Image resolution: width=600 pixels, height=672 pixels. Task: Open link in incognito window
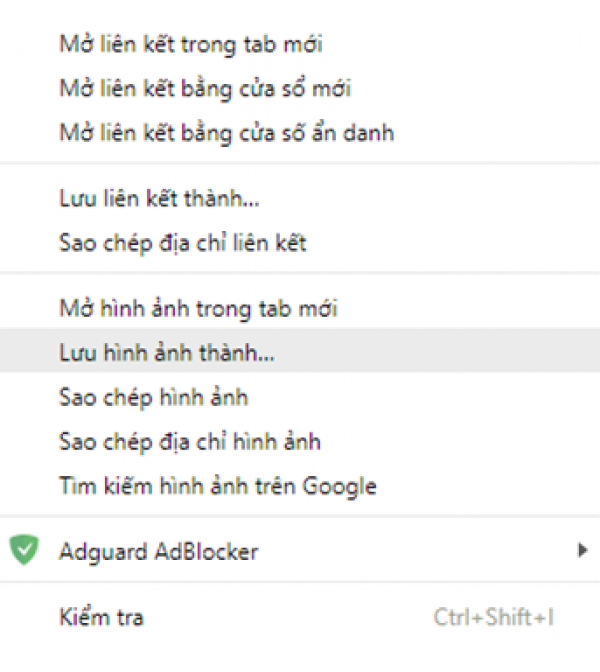226,132
